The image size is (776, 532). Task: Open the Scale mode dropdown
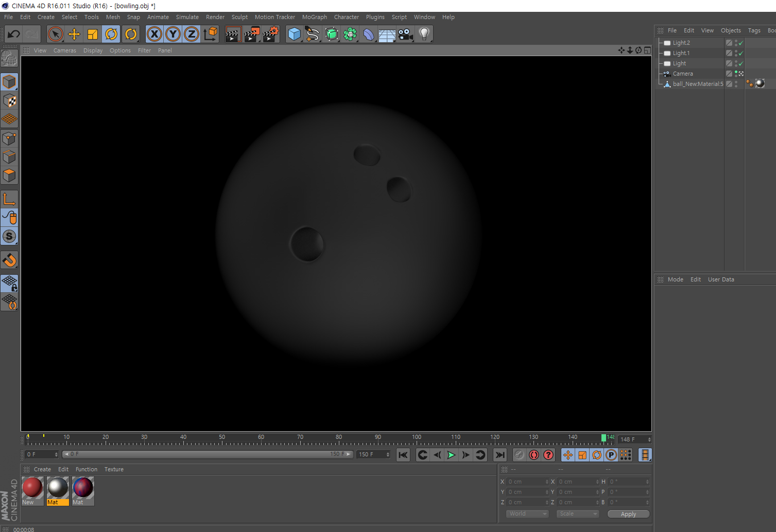coord(578,513)
